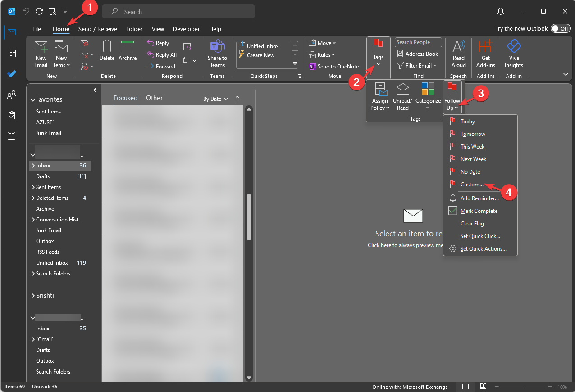The image size is (575, 392).
Task: Open the Folder ribbon tab
Action: point(134,29)
